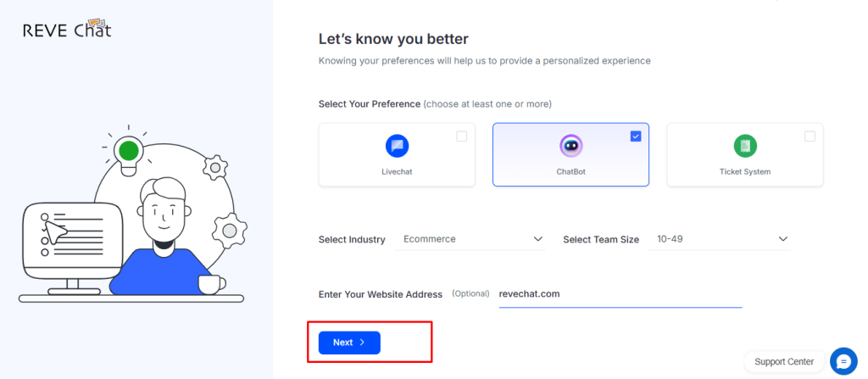Uncheck the ChatBot preference checkbox
Viewport: 868px width, 379px height.
pos(636,137)
